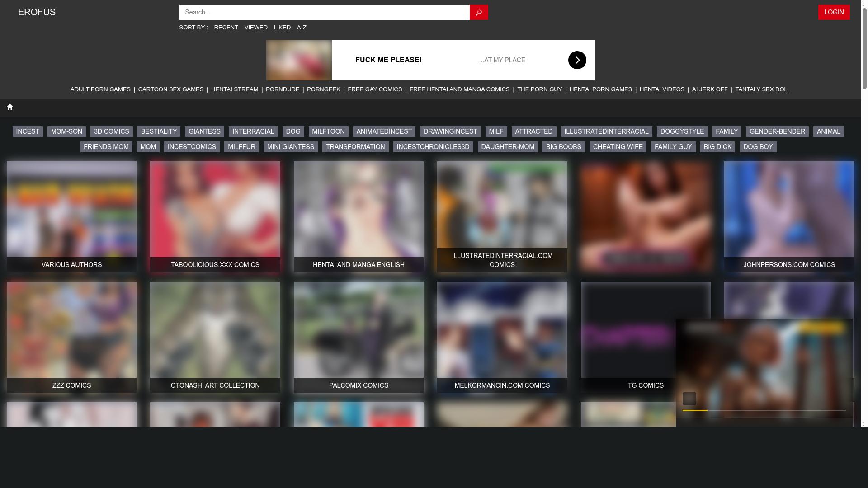The image size is (868, 488).
Task: Select the 3D COMICS tag
Action: click(111, 131)
